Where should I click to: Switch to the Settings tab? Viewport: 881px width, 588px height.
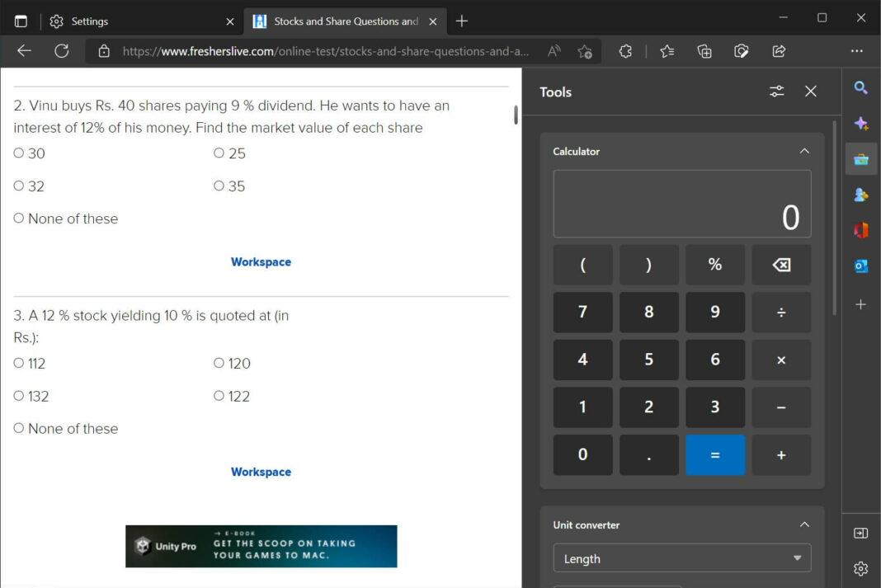(x=91, y=21)
